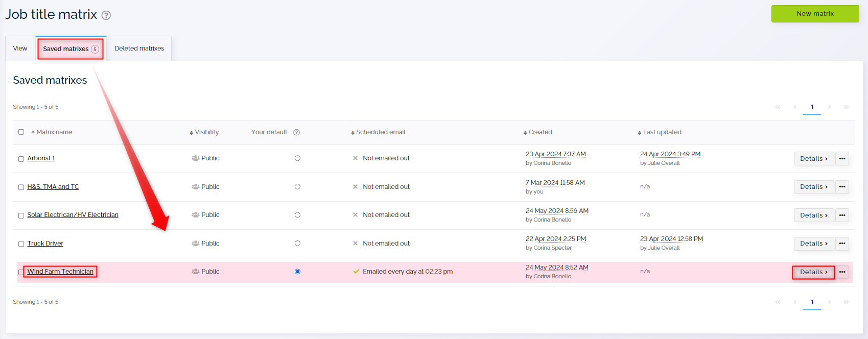868x339 pixels.
Task: Sort table by Matrix name column
Action: [x=54, y=132]
